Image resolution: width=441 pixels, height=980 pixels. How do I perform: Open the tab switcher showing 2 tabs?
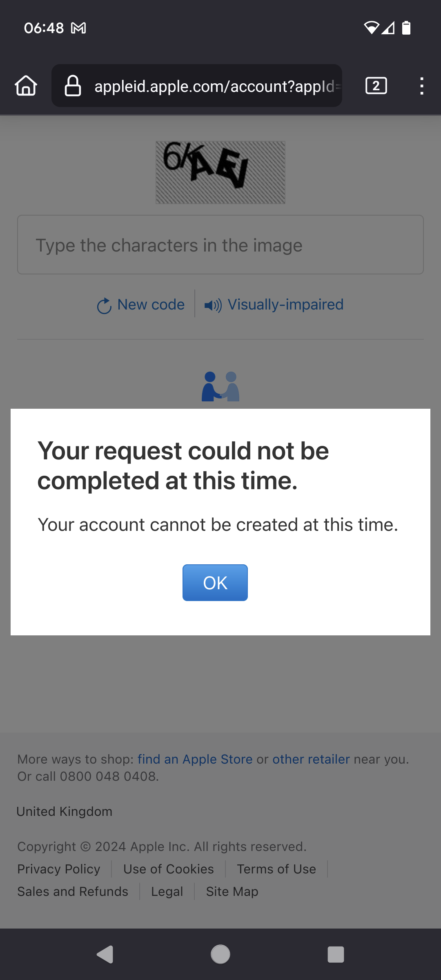(376, 86)
